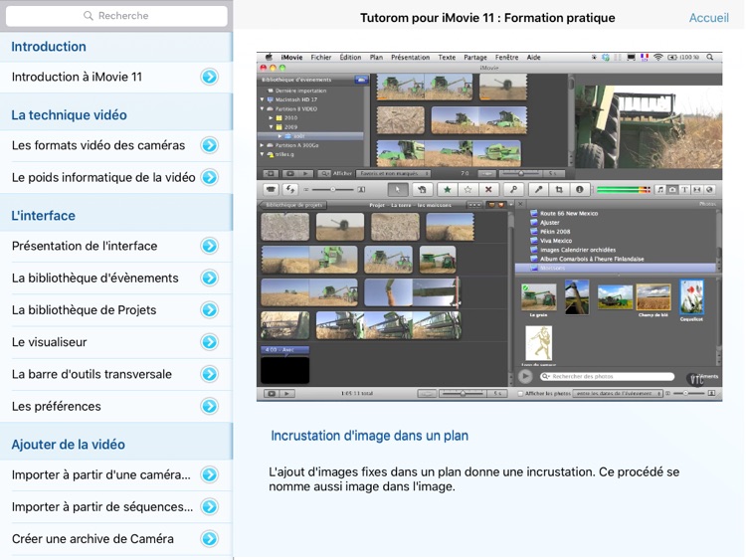The width and height of the screenshot is (746, 560).
Task: Open the transitions browser icon
Action: [x=697, y=190]
